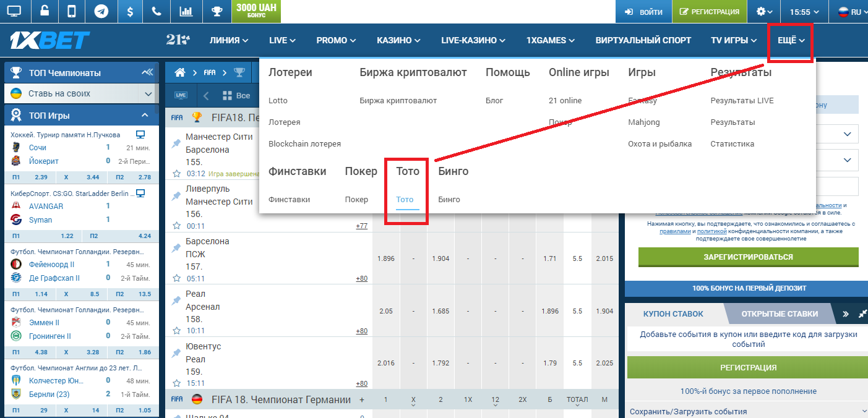Open Blockchain лотерея item

pyautogui.click(x=304, y=143)
